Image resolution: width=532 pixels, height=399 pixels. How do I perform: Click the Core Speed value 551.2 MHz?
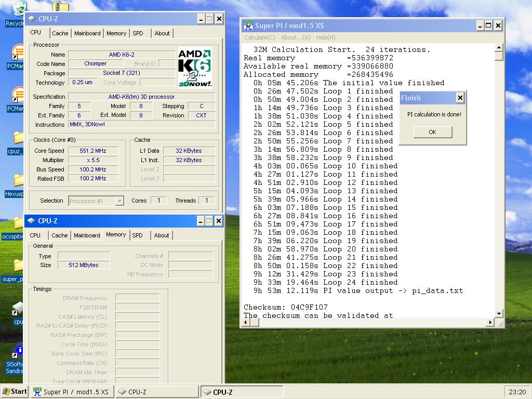click(x=94, y=151)
